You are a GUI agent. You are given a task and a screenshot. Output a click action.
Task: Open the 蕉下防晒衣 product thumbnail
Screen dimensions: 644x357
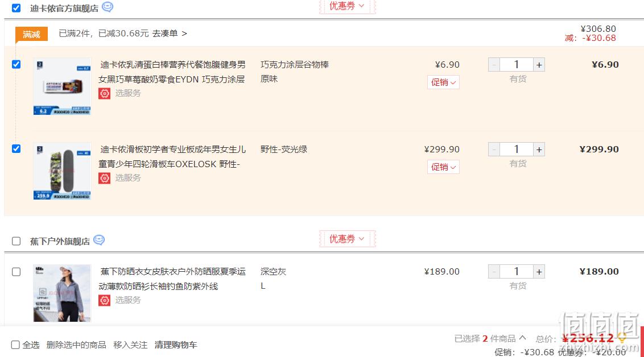click(x=62, y=293)
